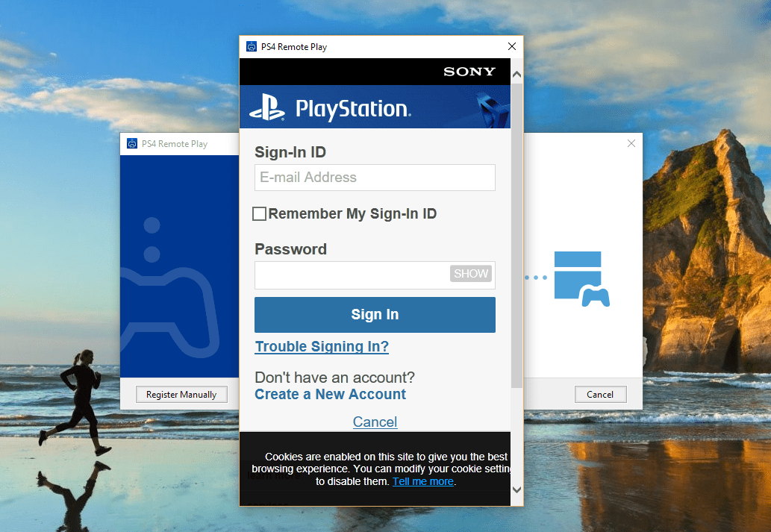771x532 pixels.
Task: Click the Password label text
Action: 290,249
